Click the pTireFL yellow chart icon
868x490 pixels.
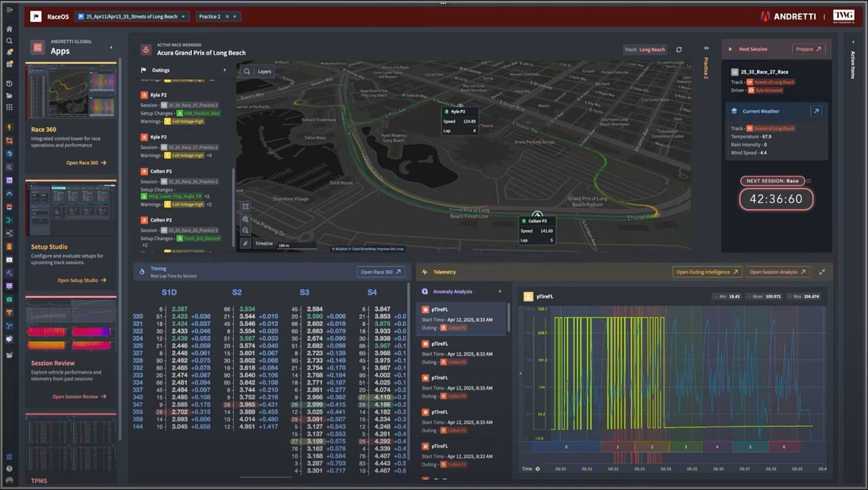pyautogui.click(x=528, y=296)
